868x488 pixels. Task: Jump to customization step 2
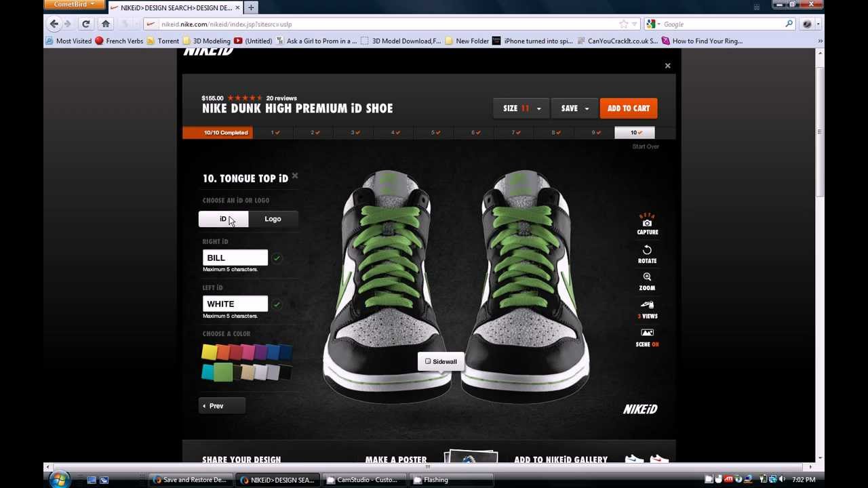[x=315, y=133]
